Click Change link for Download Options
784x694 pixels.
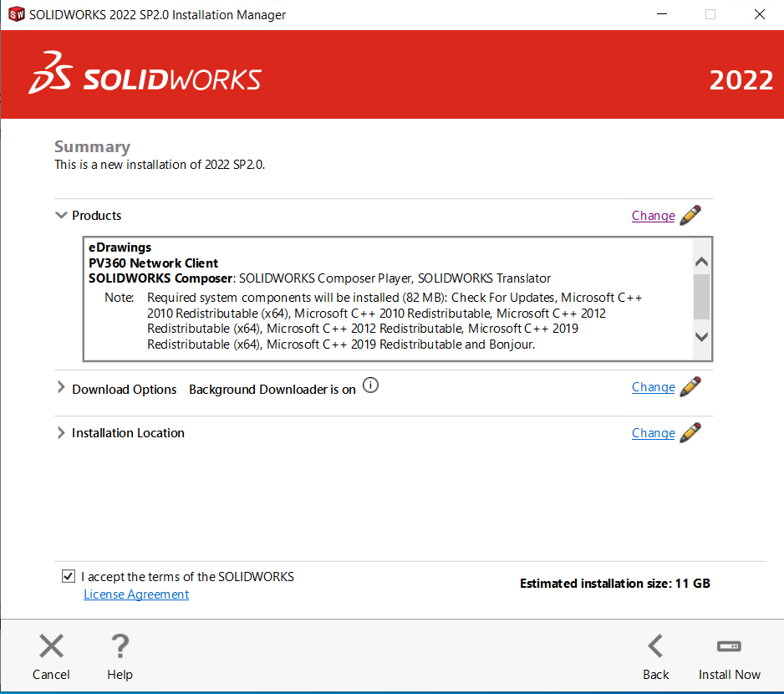click(x=653, y=387)
